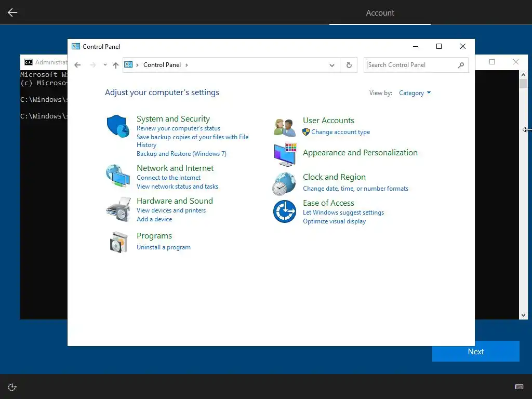Click Connect to the Internet
The height and width of the screenshot is (399, 532).
coord(169,178)
